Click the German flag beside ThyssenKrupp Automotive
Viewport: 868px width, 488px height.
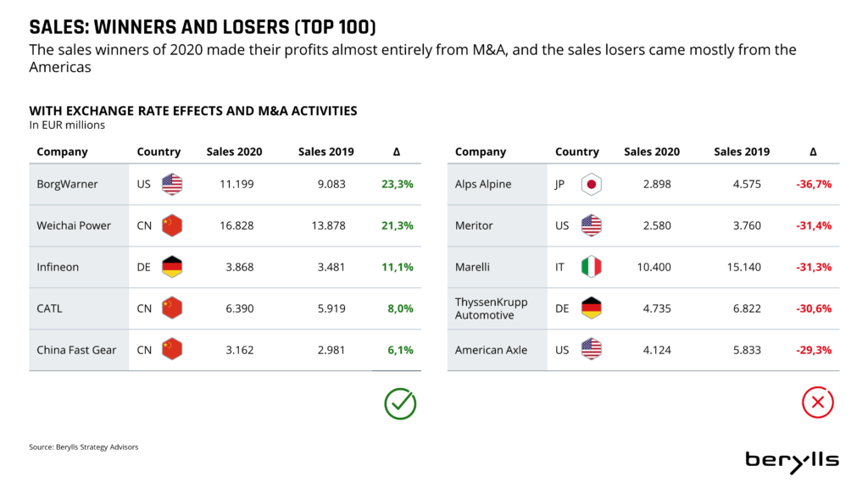pyautogui.click(x=591, y=308)
